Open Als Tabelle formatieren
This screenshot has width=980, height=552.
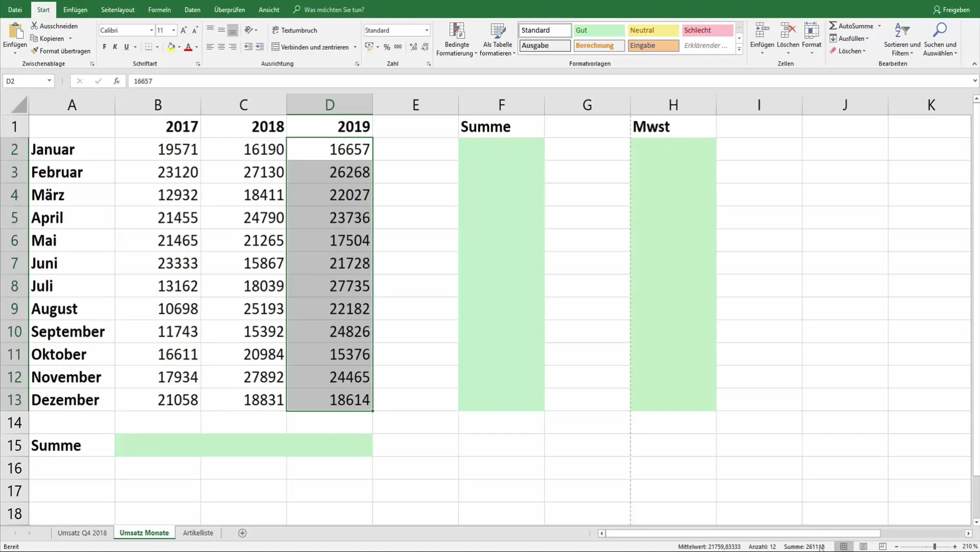coord(498,39)
